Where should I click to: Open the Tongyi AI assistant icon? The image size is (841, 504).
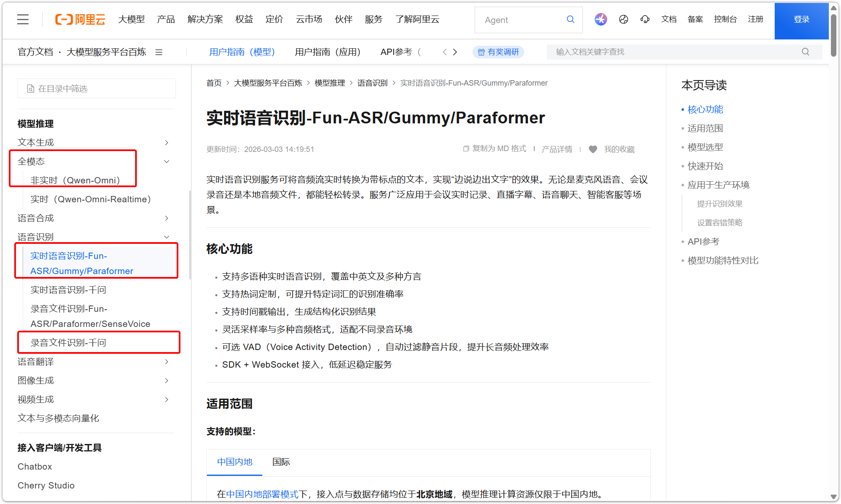coord(601,19)
